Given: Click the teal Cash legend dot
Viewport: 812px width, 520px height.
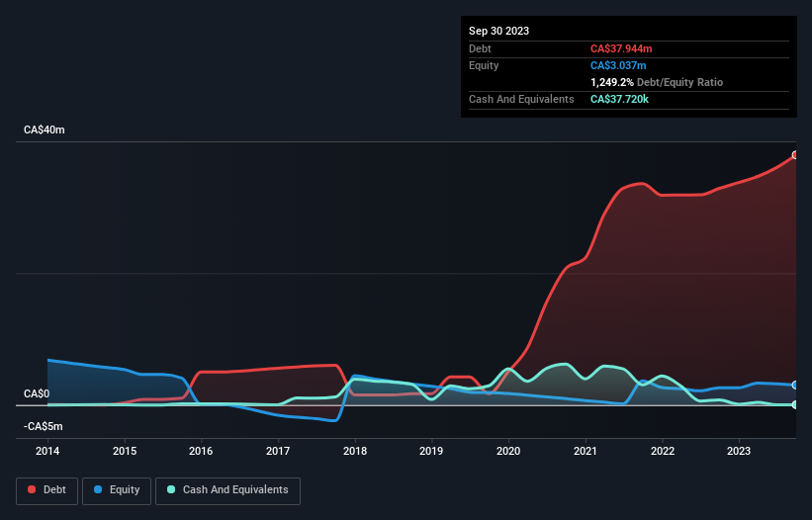Looking at the screenshot, I should 171,489.
